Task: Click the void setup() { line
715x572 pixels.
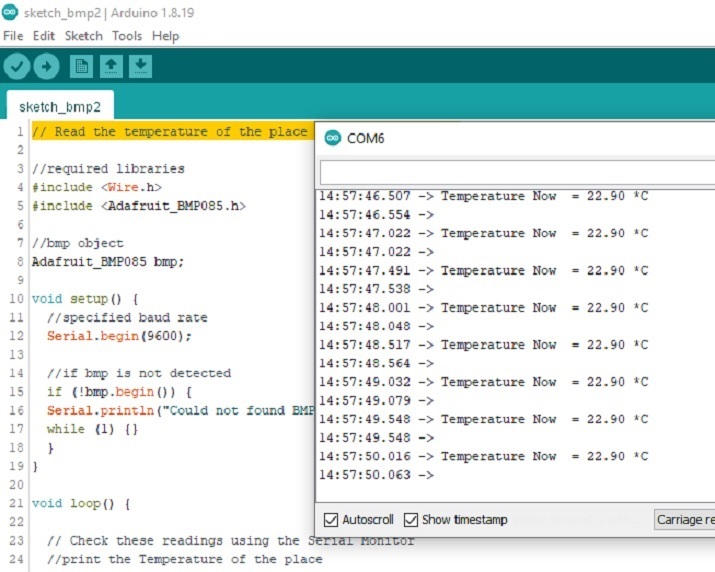Action: coord(85,299)
